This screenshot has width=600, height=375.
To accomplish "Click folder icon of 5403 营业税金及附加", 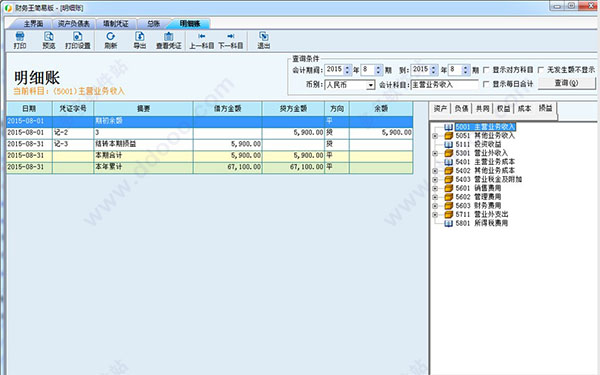I will 448,179.
